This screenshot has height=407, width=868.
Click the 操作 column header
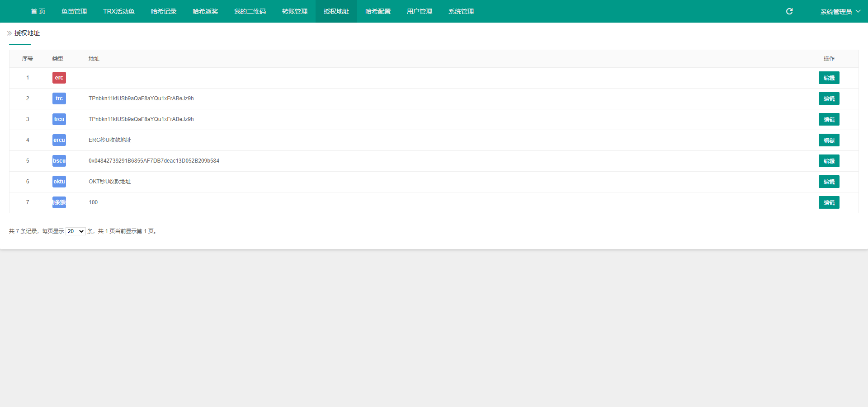pos(829,59)
